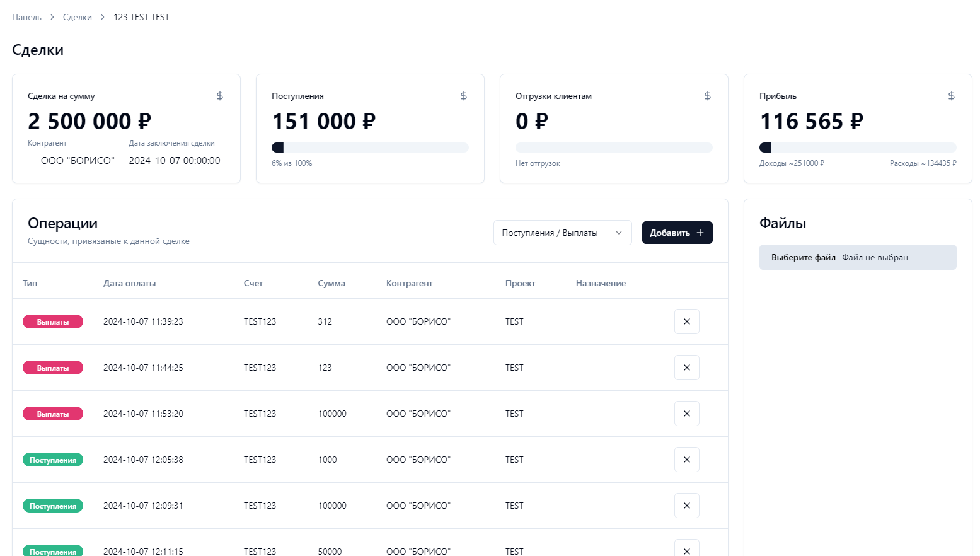
Task: Click TEST project in the 11:53:20 row
Action: 514,414
